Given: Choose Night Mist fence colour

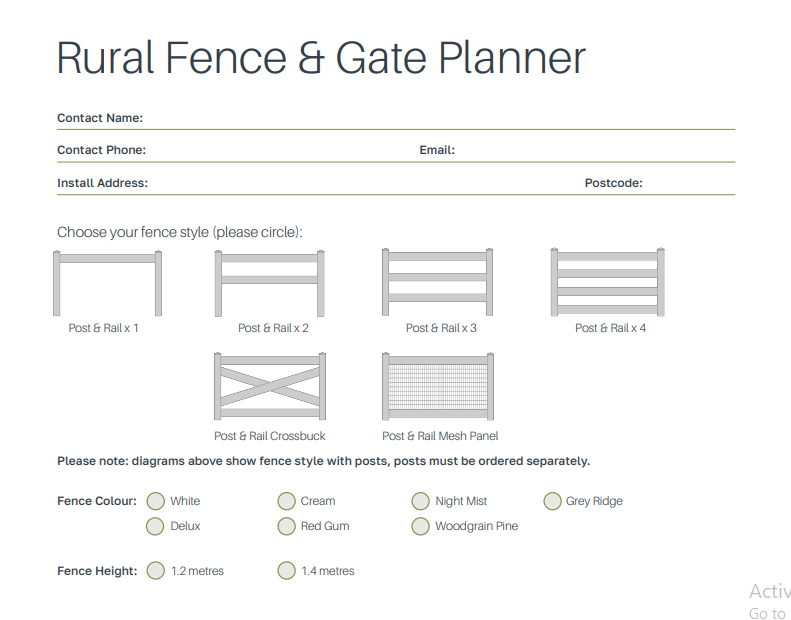Looking at the screenshot, I should 420,501.
